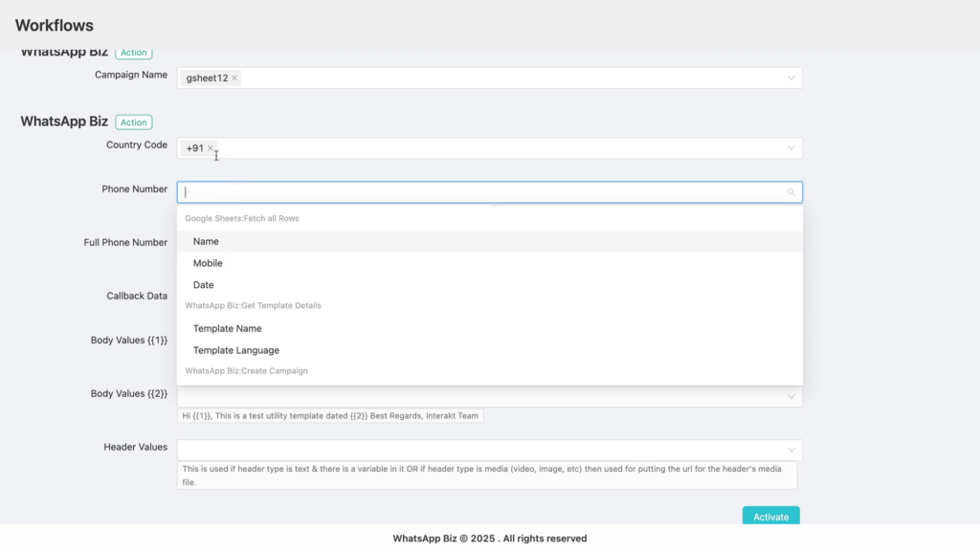Click the Workflows page heading
Viewport: 980px width, 552px height.
(x=55, y=26)
